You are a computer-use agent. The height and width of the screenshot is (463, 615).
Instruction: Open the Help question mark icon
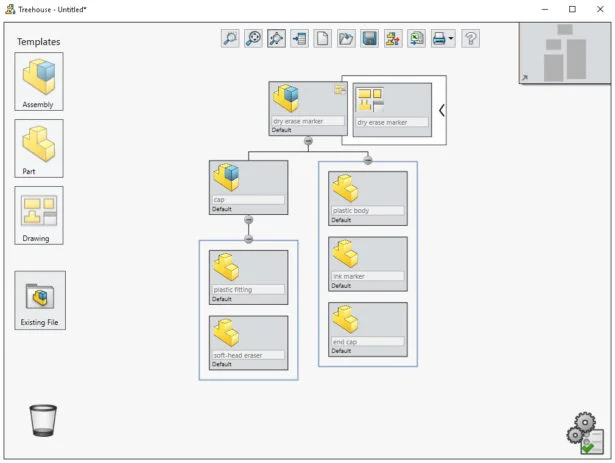pos(470,39)
